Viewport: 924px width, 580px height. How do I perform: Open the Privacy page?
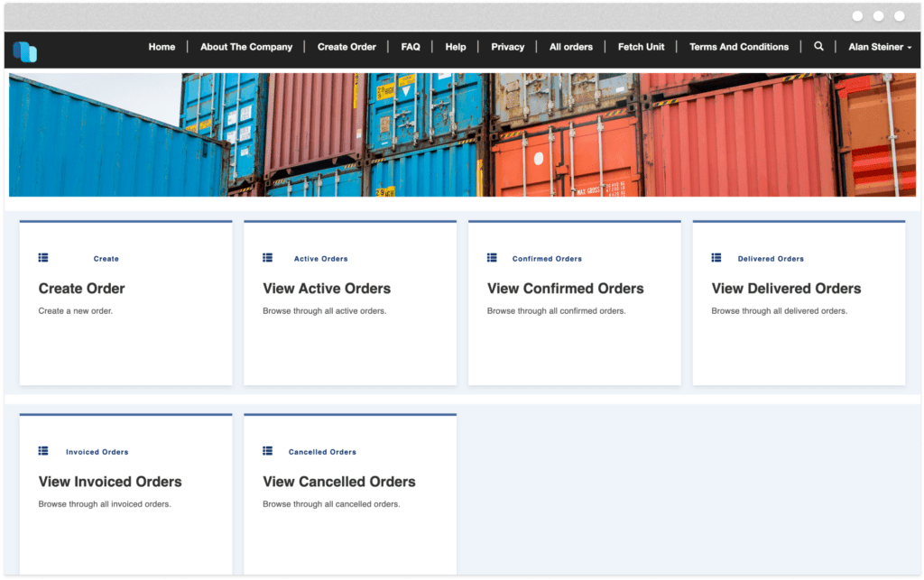point(507,46)
